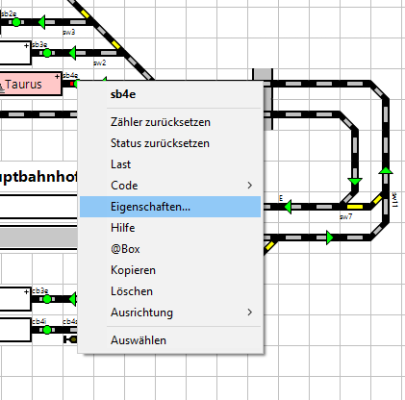Click green left arrow signal near sw3

41,22
